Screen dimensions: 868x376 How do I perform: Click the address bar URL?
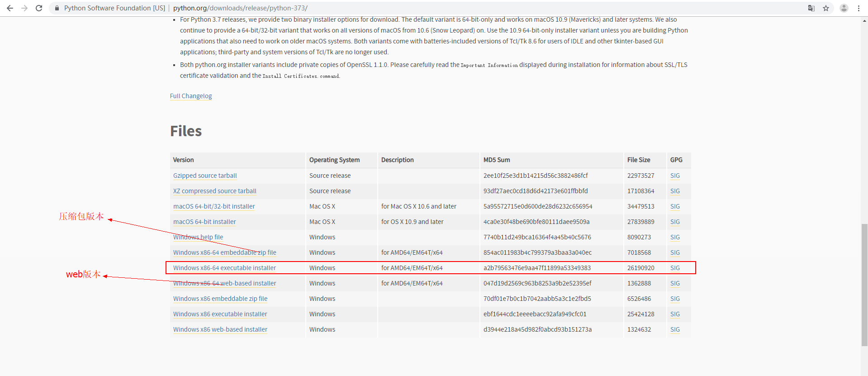[x=240, y=8]
